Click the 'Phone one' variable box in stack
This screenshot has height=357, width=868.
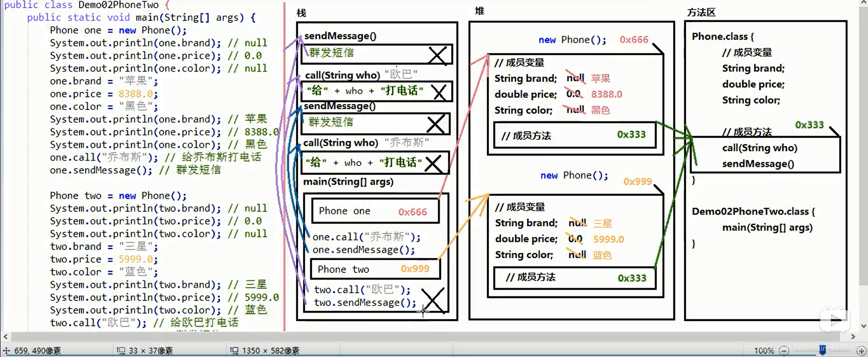tap(375, 211)
